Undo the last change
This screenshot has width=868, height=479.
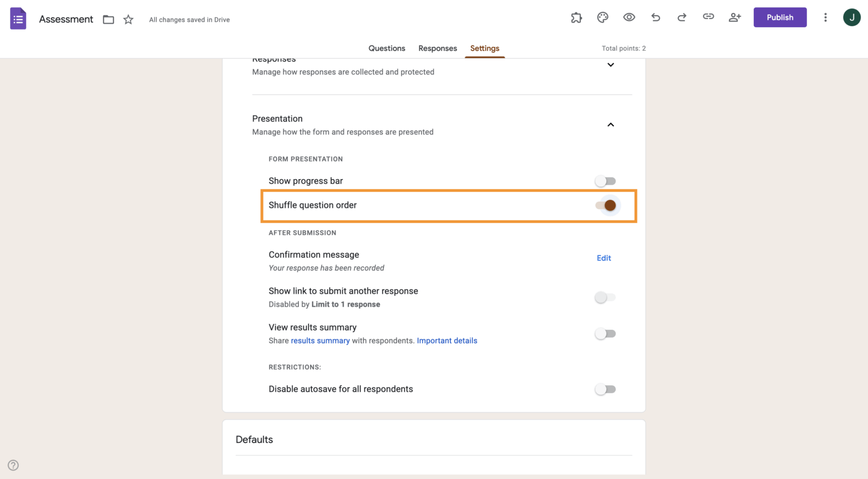[x=656, y=17]
